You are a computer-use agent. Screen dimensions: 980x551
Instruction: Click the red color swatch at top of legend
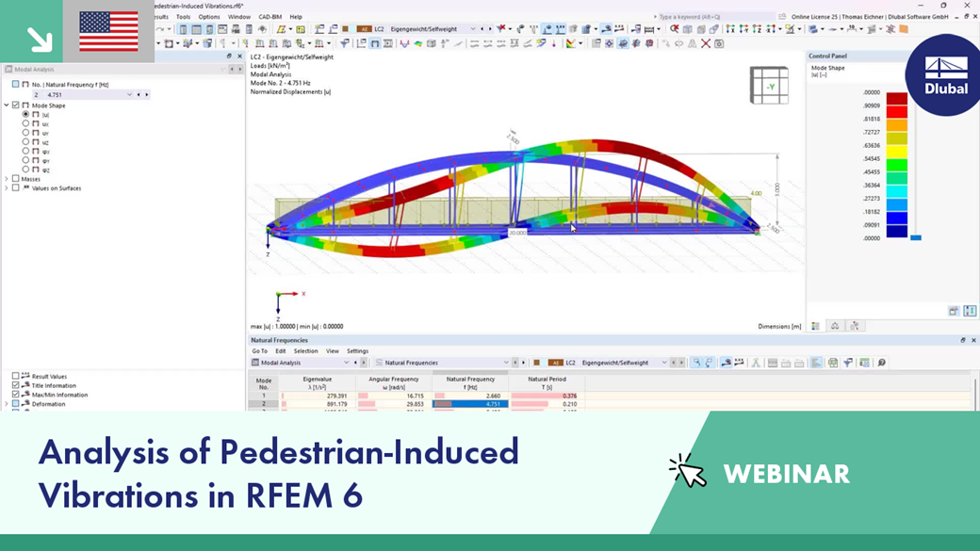[897, 98]
